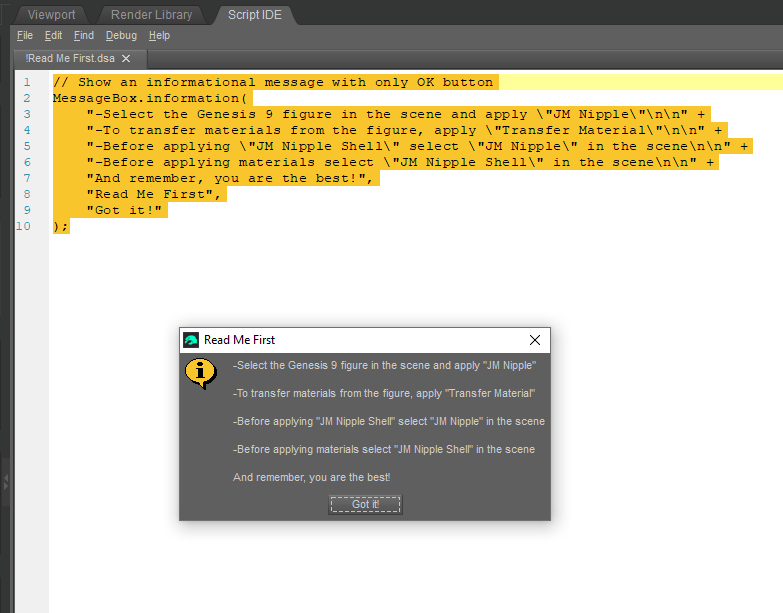Click the Read Me First dialog title
Viewport: 783px width, 613px height.
pos(239,340)
